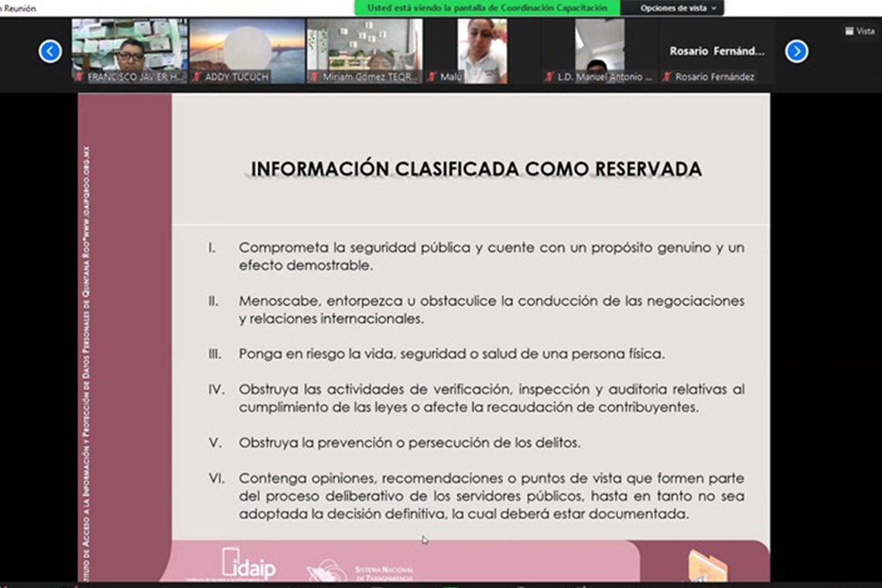Click Malu's muted microphone icon
The image size is (882, 588).
[432, 77]
